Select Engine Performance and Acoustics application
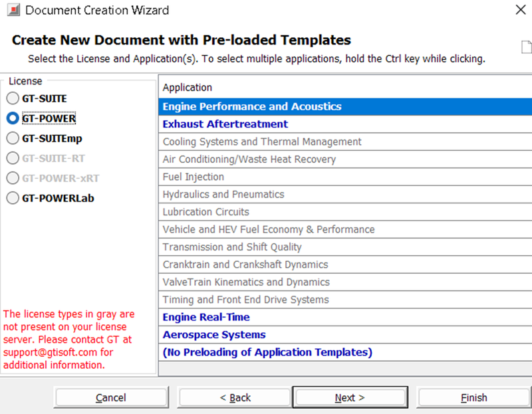Screen dimensions: 532x414 345,106
